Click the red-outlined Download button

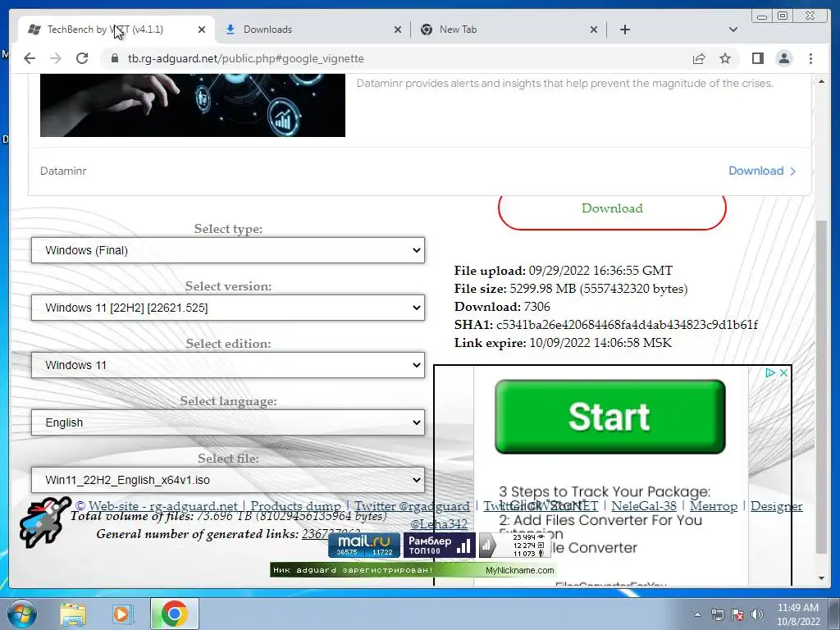[x=612, y=210]
